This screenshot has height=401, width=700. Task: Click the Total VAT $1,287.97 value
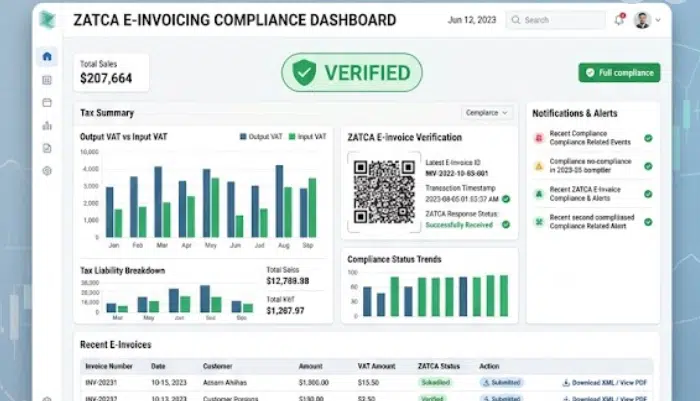click(285, 310)
